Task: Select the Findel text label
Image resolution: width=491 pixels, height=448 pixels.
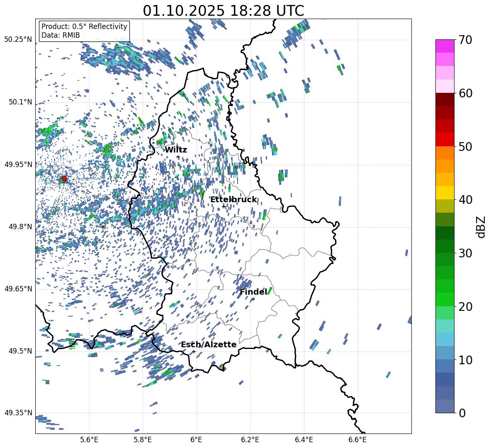Action: coord(253,292)
